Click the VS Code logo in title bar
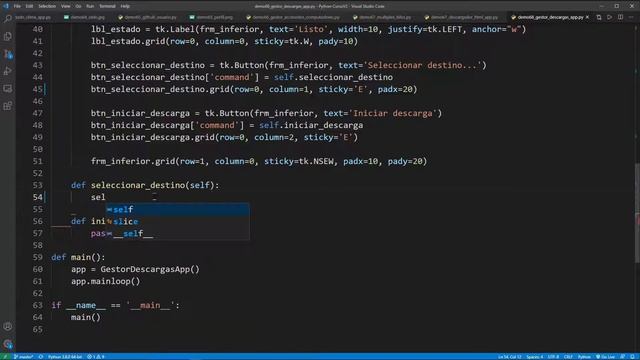The width and height of the screenshot is (640, 360). pos(6,6)
